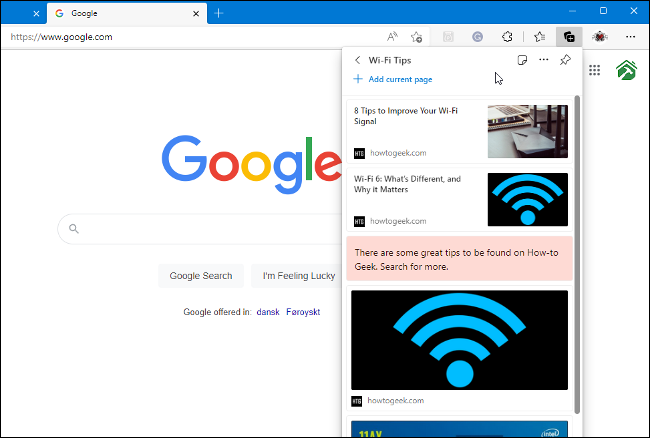This screenshot has height=438, width=650.
Task: Click the Wi-Fi Tips collection title
Action: coord(390,60)
